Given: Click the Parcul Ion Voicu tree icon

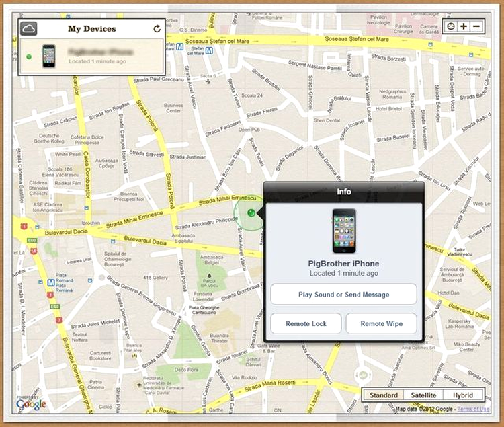Looking at the screenshot, I should [210, 276].
